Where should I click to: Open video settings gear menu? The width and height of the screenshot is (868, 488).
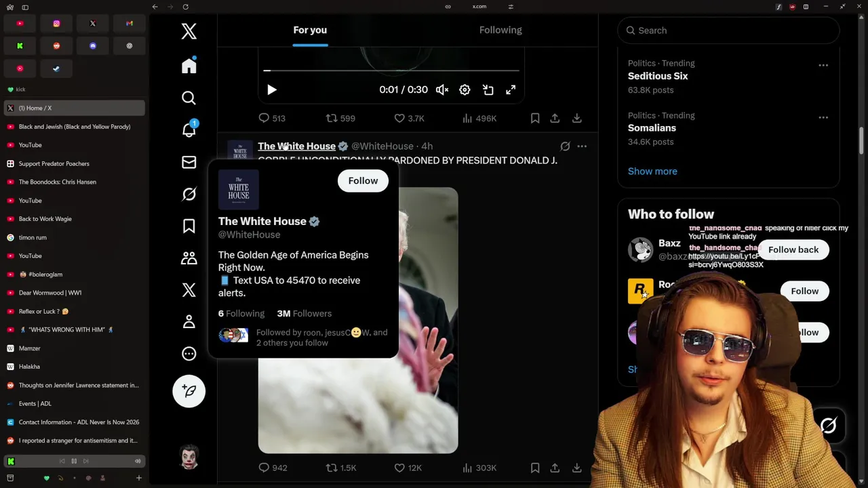coord(465,89)
